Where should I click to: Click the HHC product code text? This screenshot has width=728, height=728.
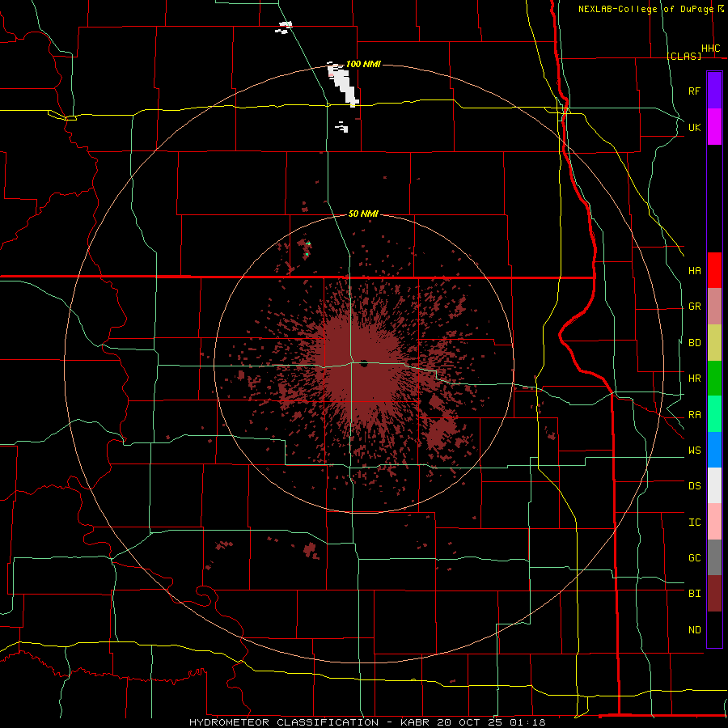(711, 49)
